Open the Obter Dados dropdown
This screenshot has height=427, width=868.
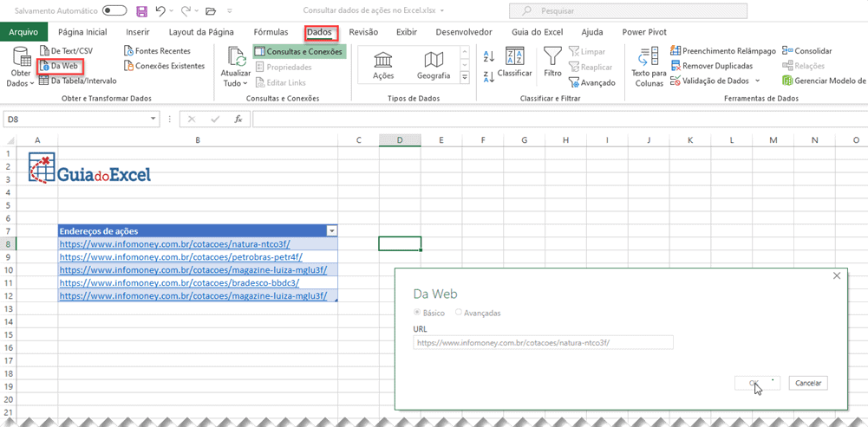[21, 67]
